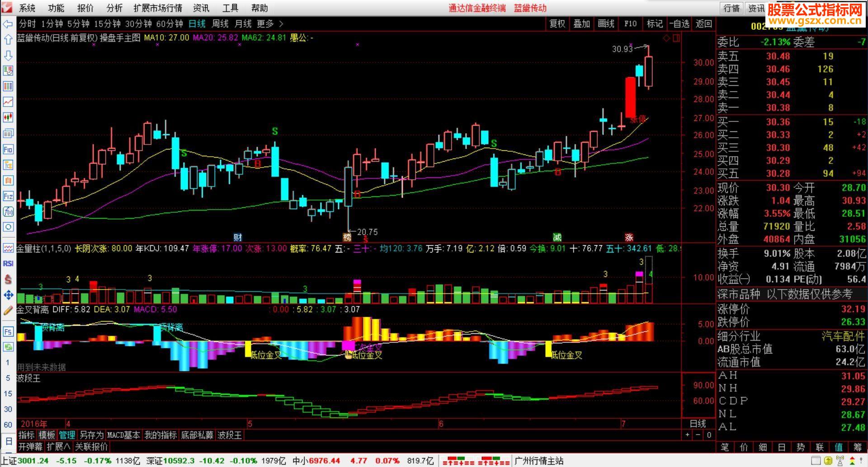Viewport: 868px width, 467px height.
Task: Open the 自 self-select sidebar icon
Action: tap(8, 180)
